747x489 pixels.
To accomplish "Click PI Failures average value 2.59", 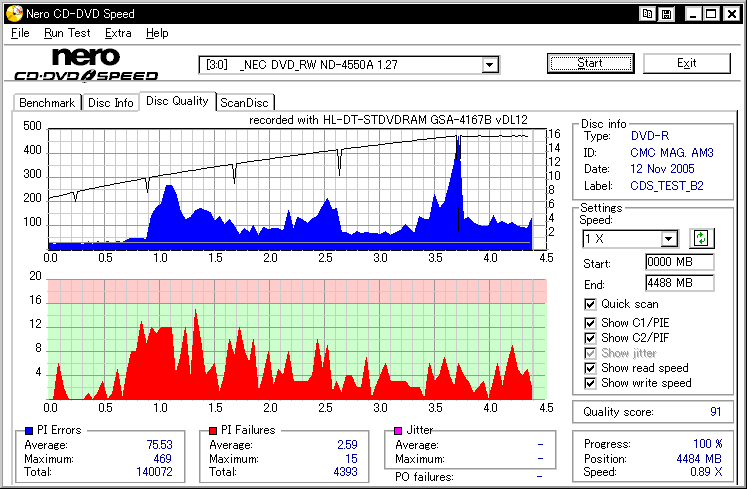I will (347, 445).
